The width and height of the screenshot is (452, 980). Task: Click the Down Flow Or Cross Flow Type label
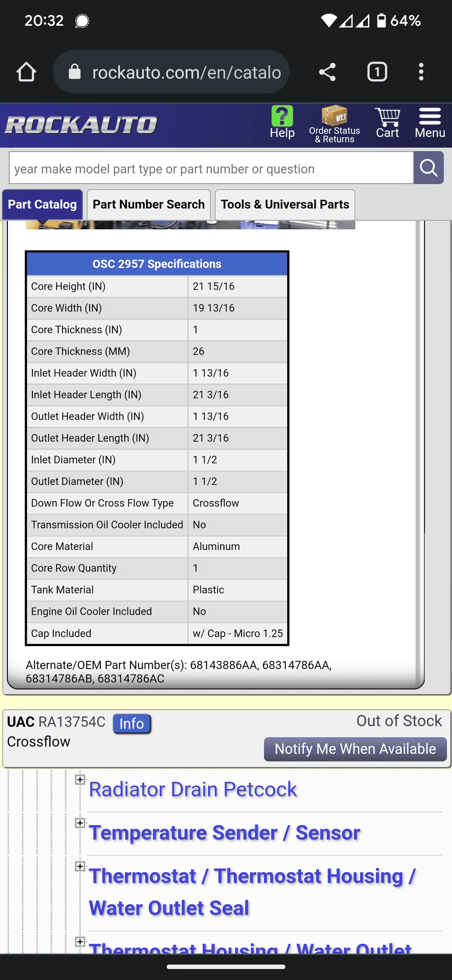pos(103,503)
